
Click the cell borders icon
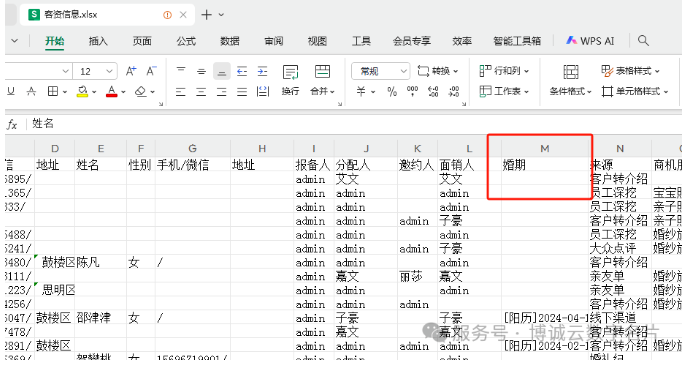click(53, 91)
